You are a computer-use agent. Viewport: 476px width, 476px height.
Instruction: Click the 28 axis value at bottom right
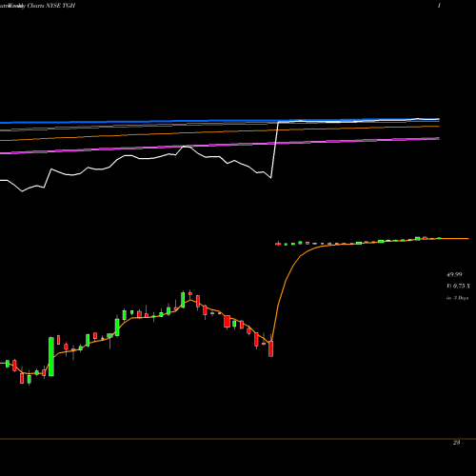click(x=456, y=443)
